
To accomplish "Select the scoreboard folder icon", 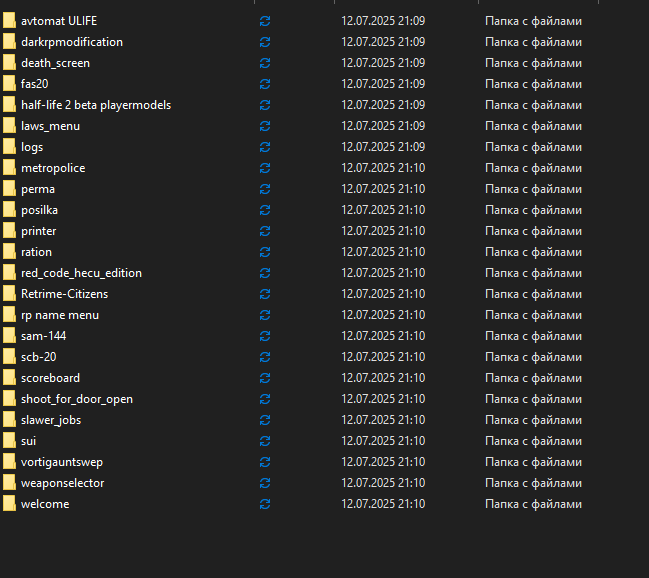I will [9, 378].
